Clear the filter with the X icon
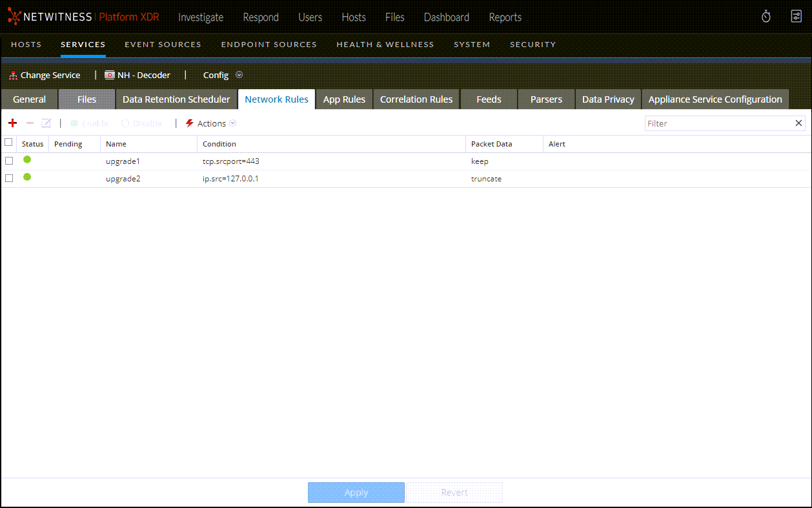The height and width of the screenshot is (508, 812). [798, 123]
